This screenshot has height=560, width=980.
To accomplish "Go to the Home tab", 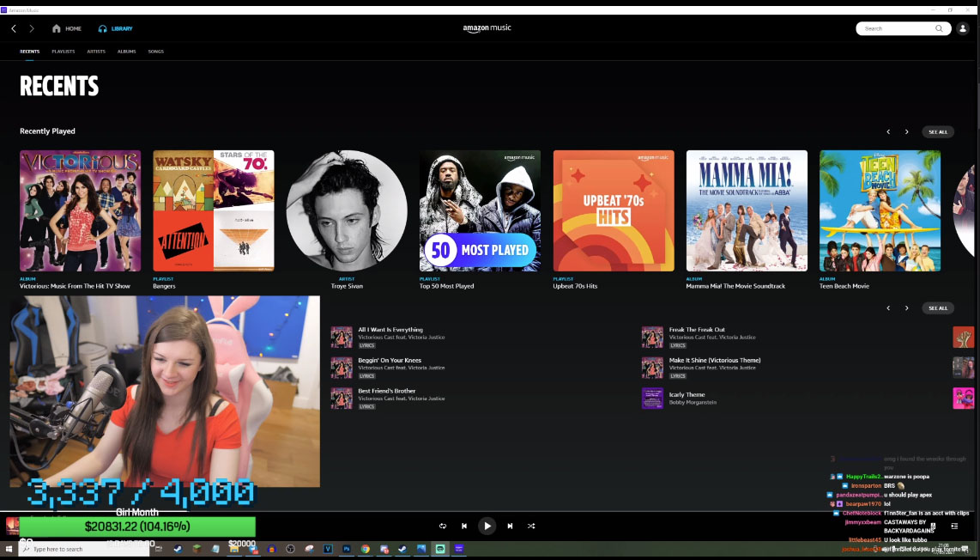I will (67, 29).
